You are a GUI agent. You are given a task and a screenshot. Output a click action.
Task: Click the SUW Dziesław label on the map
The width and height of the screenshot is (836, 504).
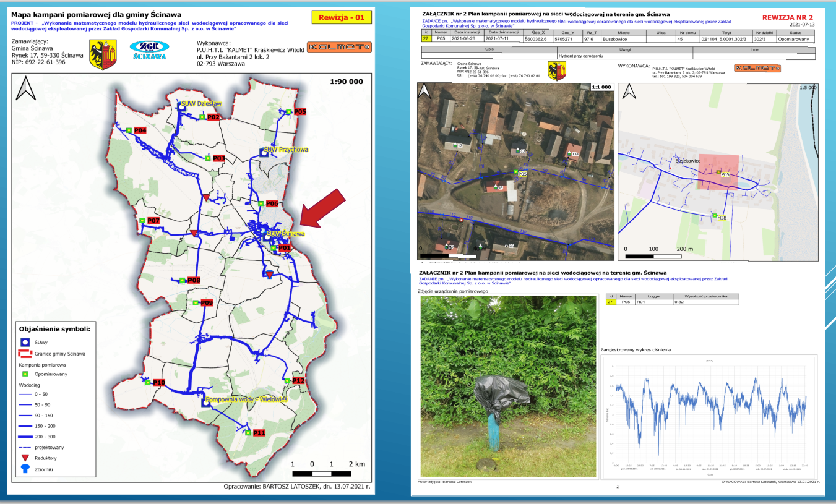(201, 104)
